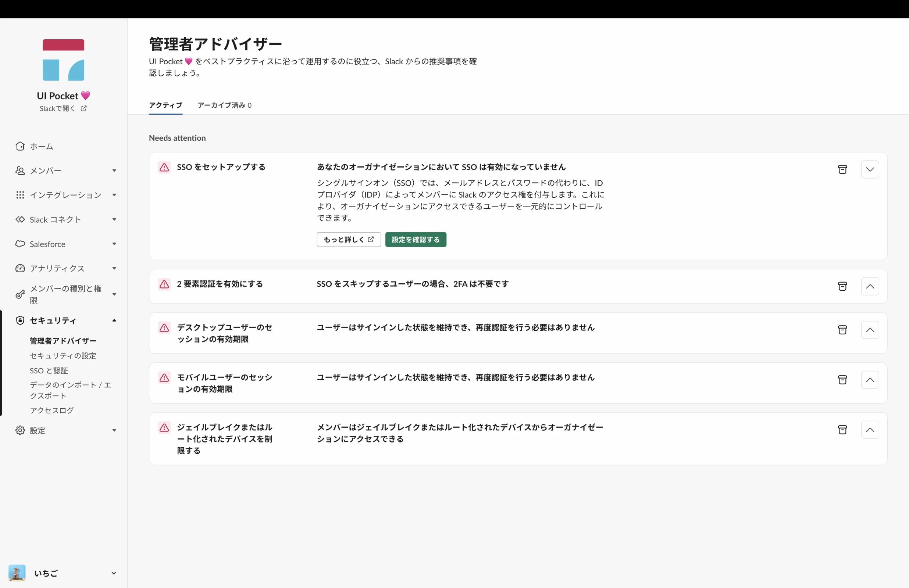Click the grid icon next to インテグレーション
Screen dimensions: 909x588
(x=20, y=195)
